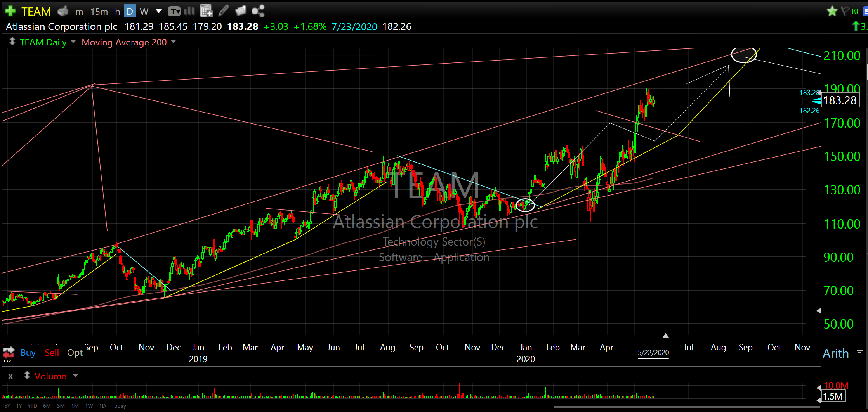Click the horizontal chart scrollbar at bottom
Screen dimensions: 868x412
click(686, 407)
